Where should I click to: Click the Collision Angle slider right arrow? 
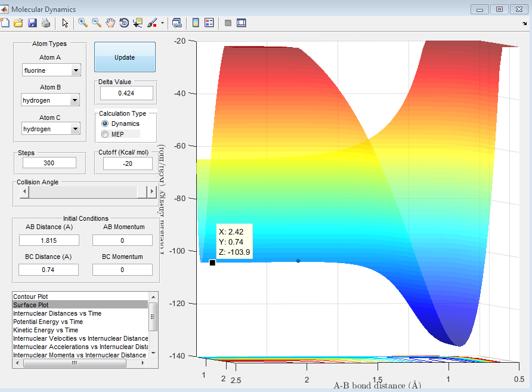pos(151,192)
